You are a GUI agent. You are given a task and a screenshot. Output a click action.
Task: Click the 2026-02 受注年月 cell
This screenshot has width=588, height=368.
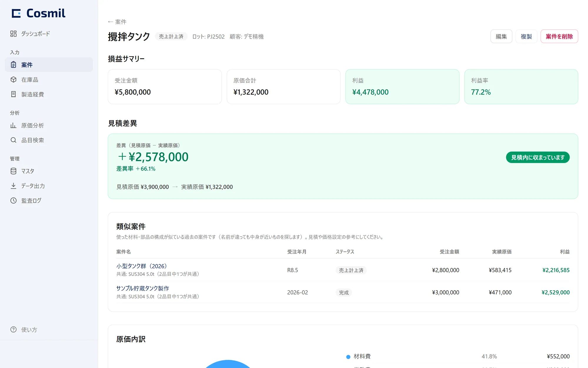click(x=298, y=292)
